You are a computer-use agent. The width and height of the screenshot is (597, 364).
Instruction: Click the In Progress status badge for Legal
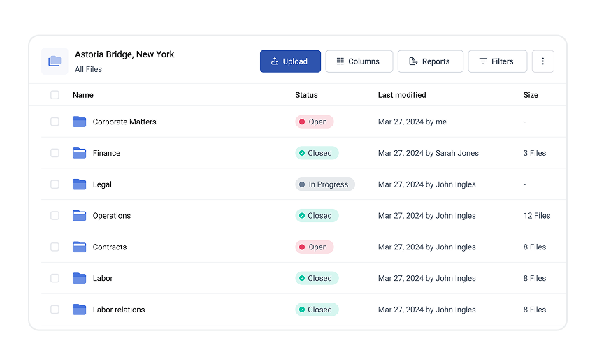324,184
